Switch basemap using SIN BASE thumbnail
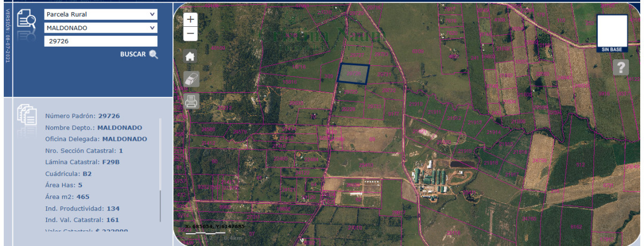Image resolution: width=644 pixels, height=246 pixels. coord(612,33)
